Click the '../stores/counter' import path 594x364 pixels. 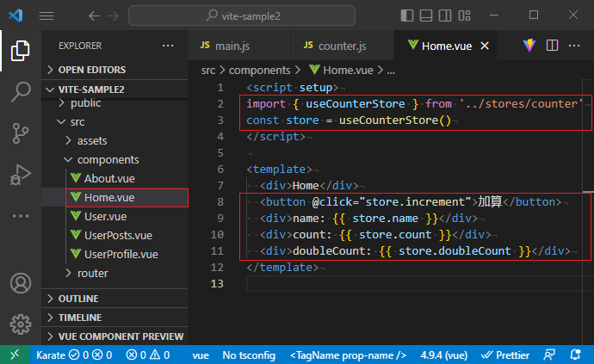tap(522, 104)
